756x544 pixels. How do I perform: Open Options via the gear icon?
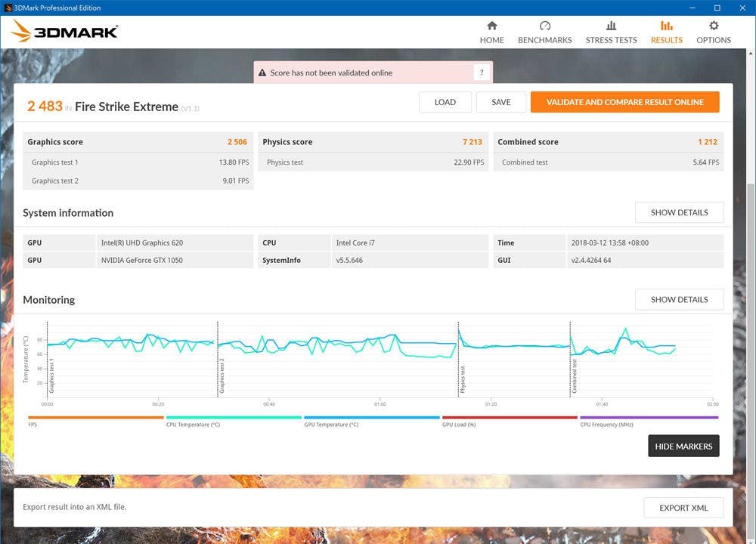714,26
